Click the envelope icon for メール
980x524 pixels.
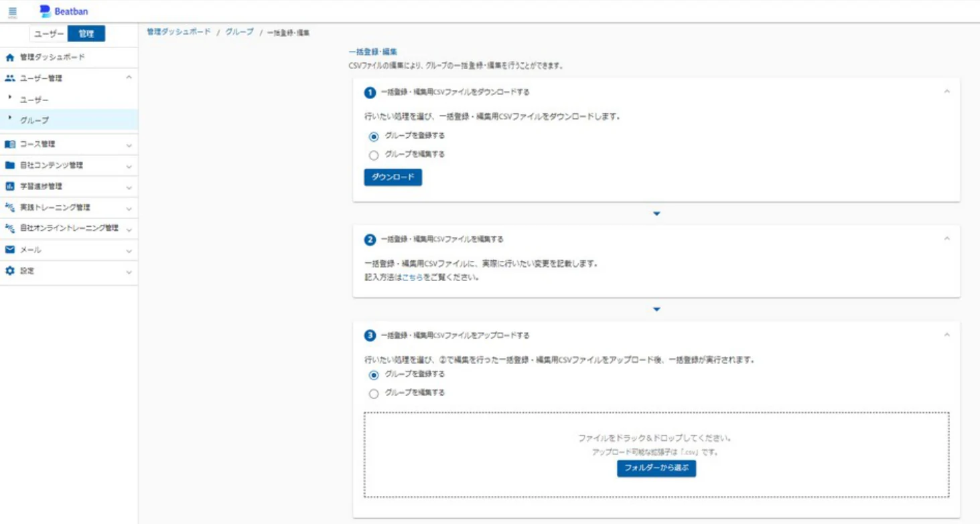pos(10,250)
